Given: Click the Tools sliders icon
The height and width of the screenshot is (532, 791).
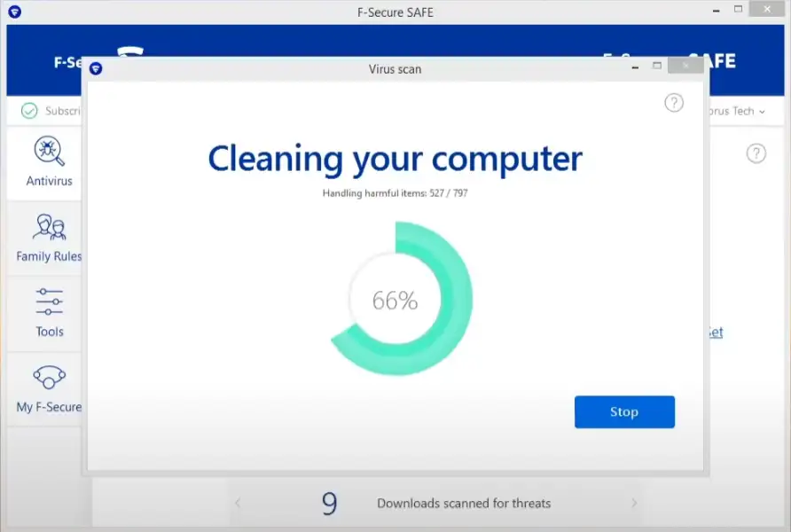Looking at the screenshot, I should pyautogui.click(x=50, y=302).
